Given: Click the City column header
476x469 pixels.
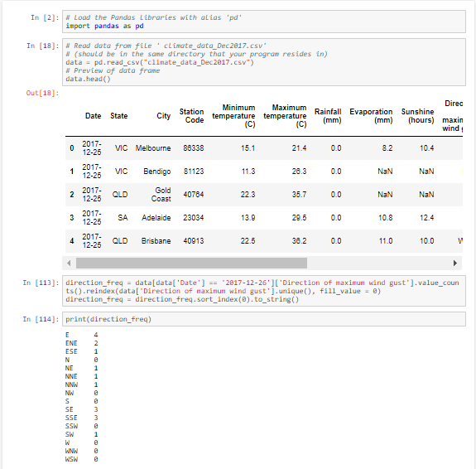Looking at the screenshot, I should pos(163,116).
